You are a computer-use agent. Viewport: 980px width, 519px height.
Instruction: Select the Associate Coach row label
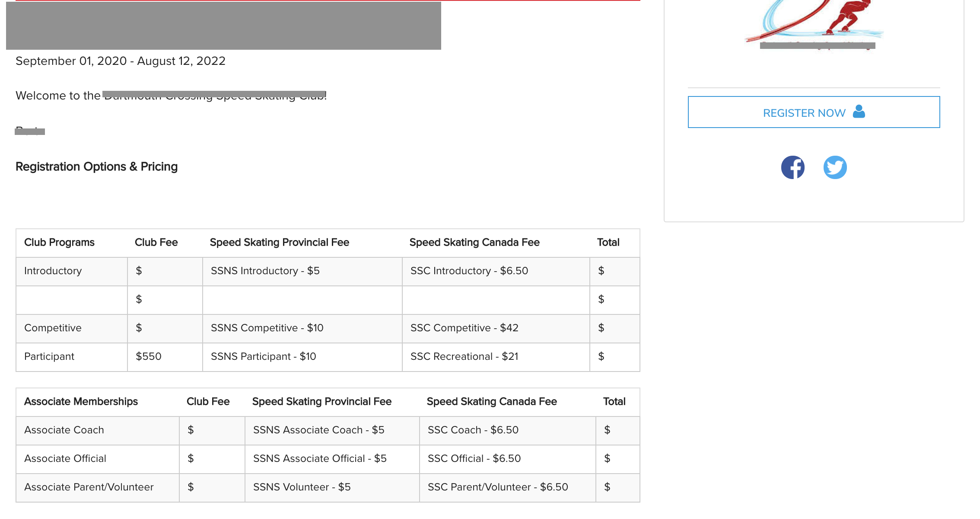coord(64,430)
